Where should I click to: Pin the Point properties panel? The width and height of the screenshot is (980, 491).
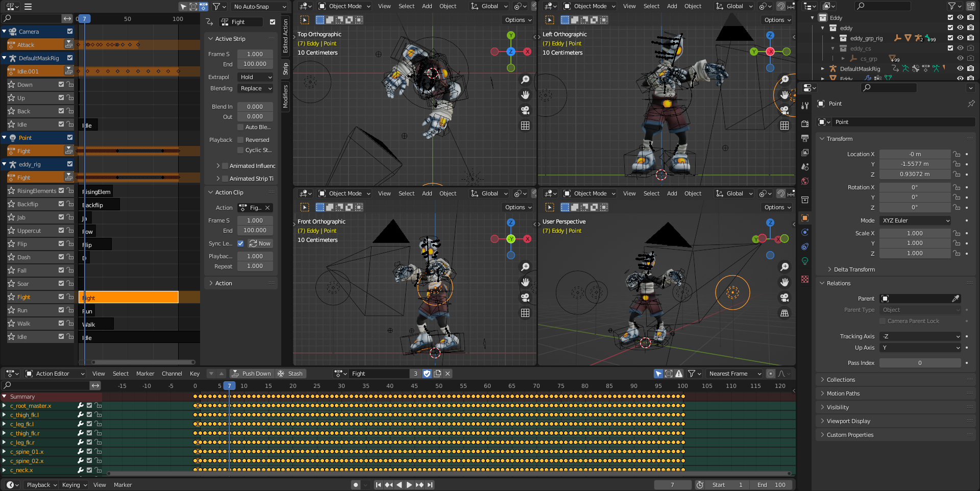point(971,104)
